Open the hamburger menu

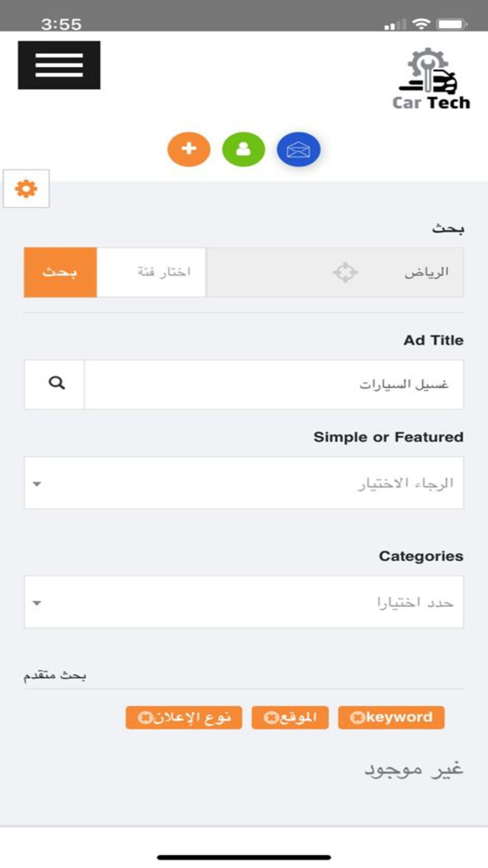point(59,65)
